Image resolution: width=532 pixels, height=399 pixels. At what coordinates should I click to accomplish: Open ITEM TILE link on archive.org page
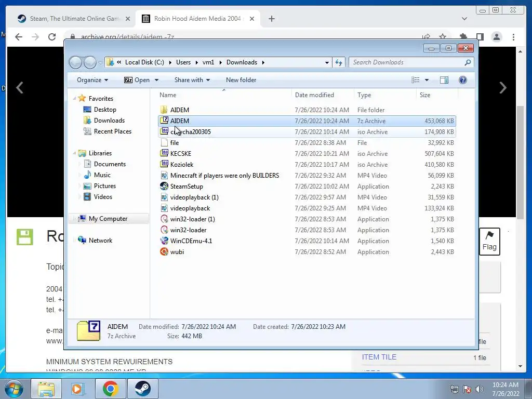click(379, 357)
